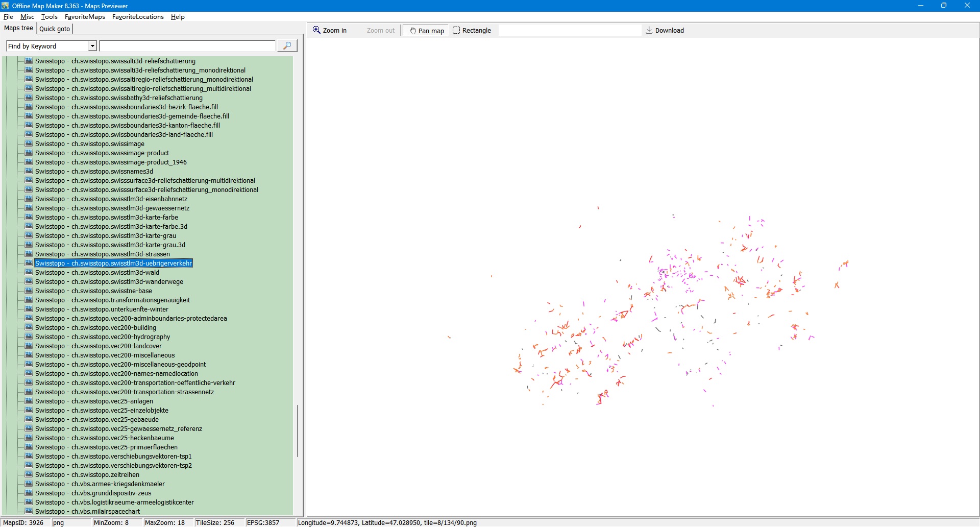Open the Find by Keyword dropdown
This screenshot has width=980, height=527.
click(x=92, y=46)
